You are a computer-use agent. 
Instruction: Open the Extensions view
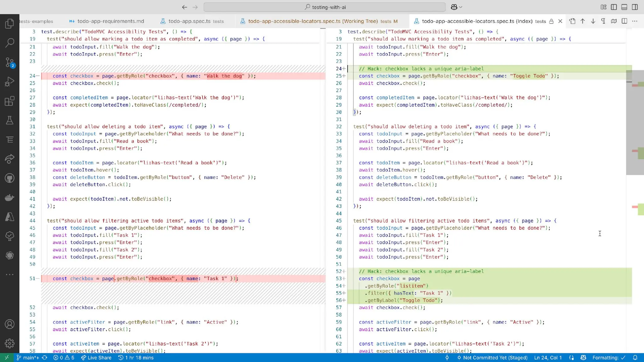pyautogui.click(x=9, y=101)
